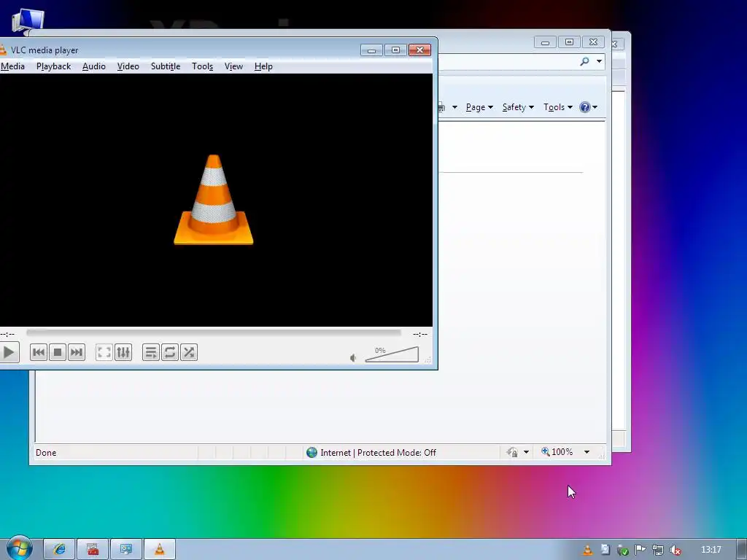Click the VLC cone logo in video area
747x560 pixels.
[214, 200]
